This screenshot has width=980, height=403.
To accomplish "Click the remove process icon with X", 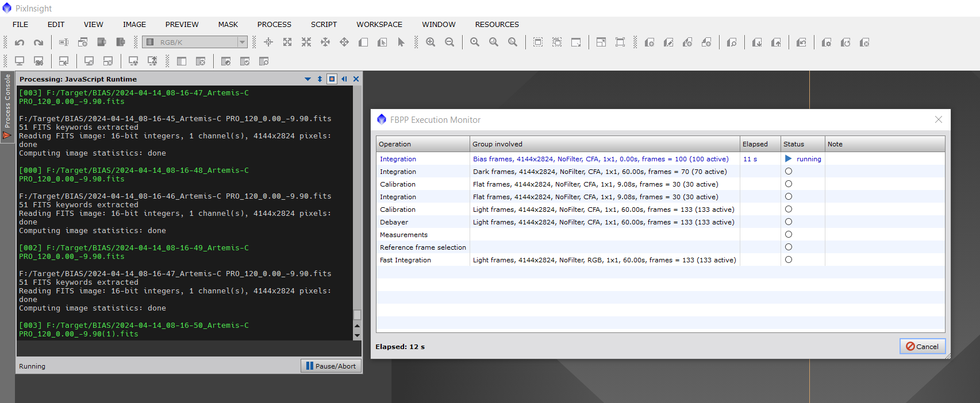I will (x=864, y=42).
